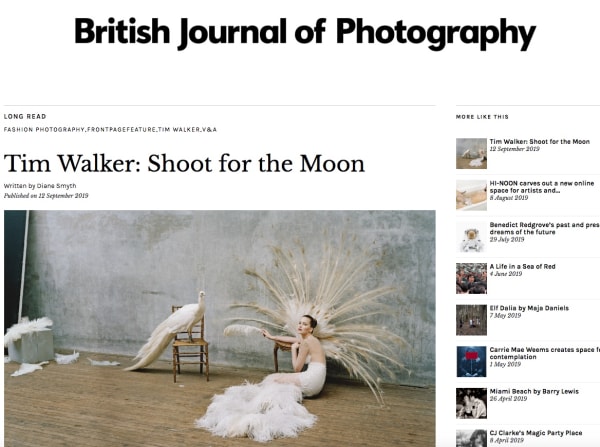Image resolution: width=600 pixels, height=447 pixels.
Task: Click the Tim Walker: Shoot for the Moon headline
Action: [x=184, y=163]
